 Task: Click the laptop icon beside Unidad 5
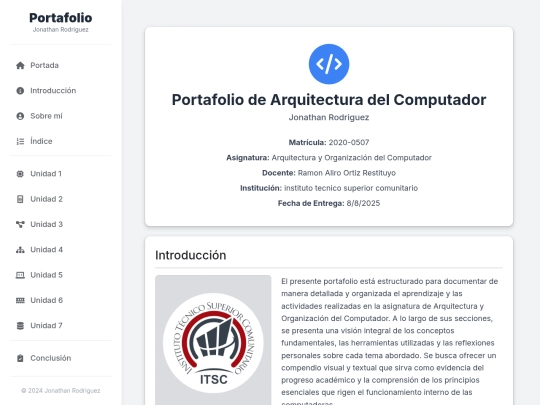[20, 275]
